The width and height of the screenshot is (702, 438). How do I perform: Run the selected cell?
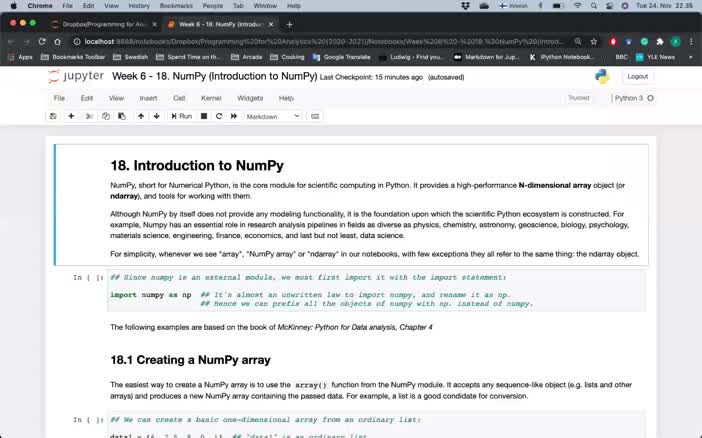click(181, 116)
